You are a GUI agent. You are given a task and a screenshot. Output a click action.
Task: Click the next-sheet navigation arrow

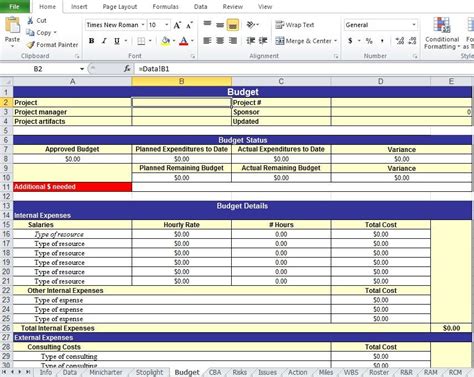20,372
